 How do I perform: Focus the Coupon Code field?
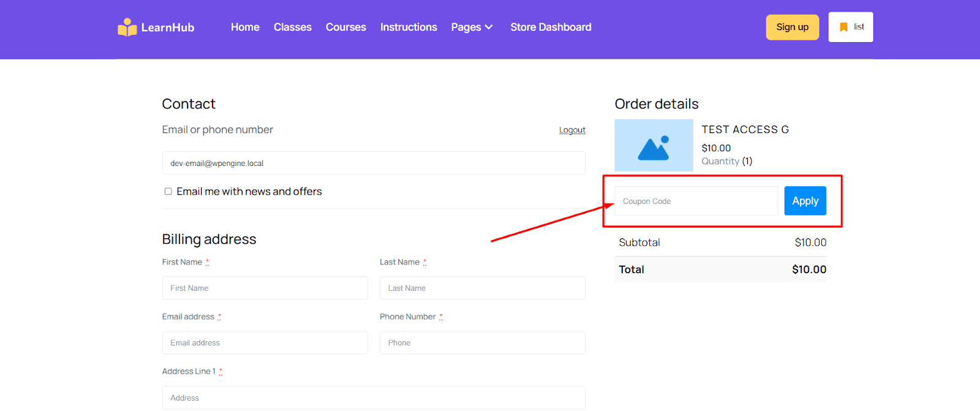point(696,201)
